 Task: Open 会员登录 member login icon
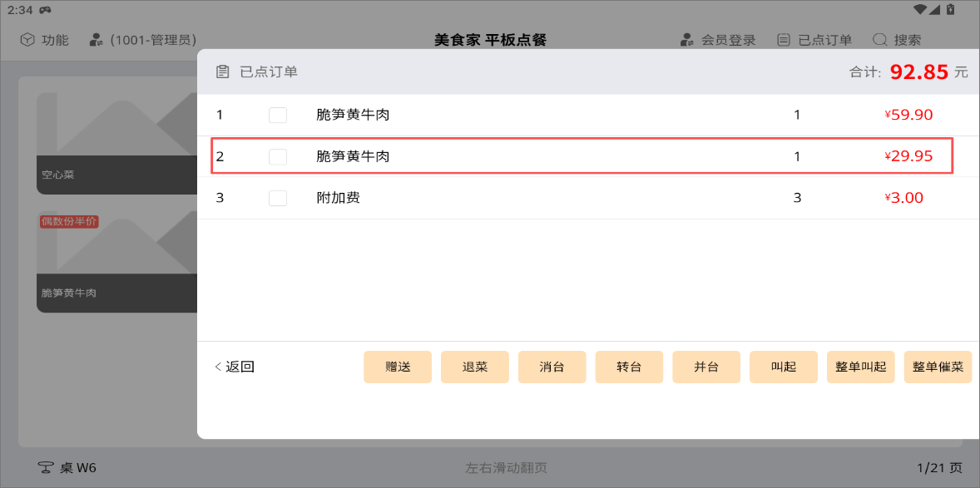click(687, 40)
